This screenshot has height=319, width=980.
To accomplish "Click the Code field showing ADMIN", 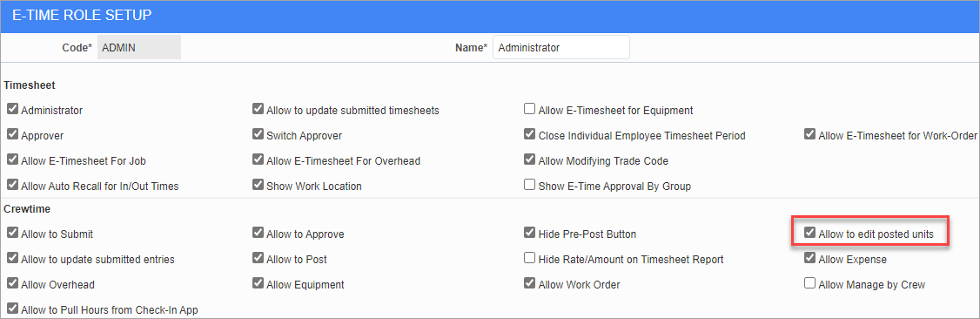I will point(139,48).
